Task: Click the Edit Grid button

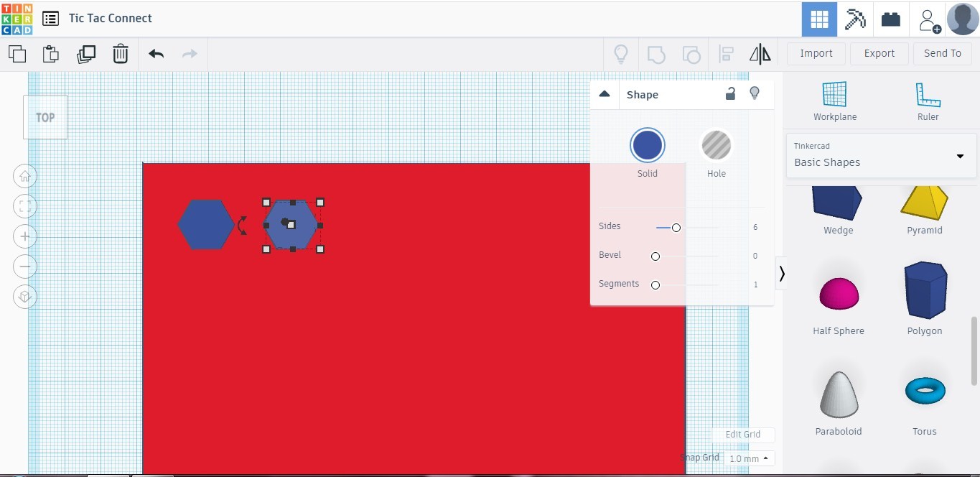Action: point(743,435)
